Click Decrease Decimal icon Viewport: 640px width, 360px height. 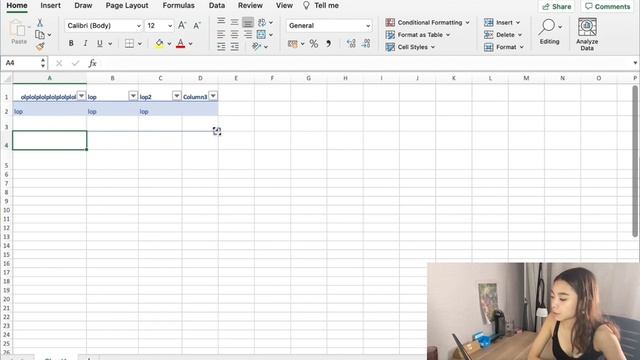click(x=366, y=43)
